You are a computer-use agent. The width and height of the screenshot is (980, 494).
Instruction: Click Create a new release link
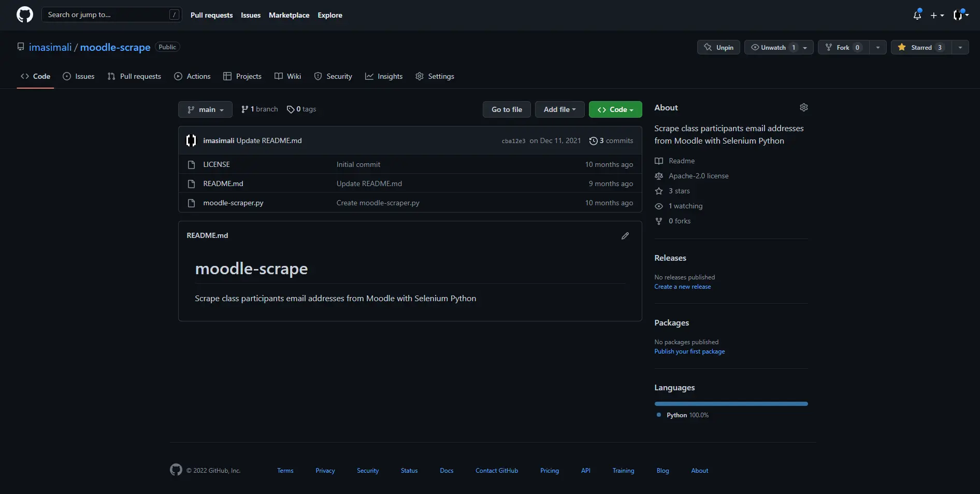point(682,287)
